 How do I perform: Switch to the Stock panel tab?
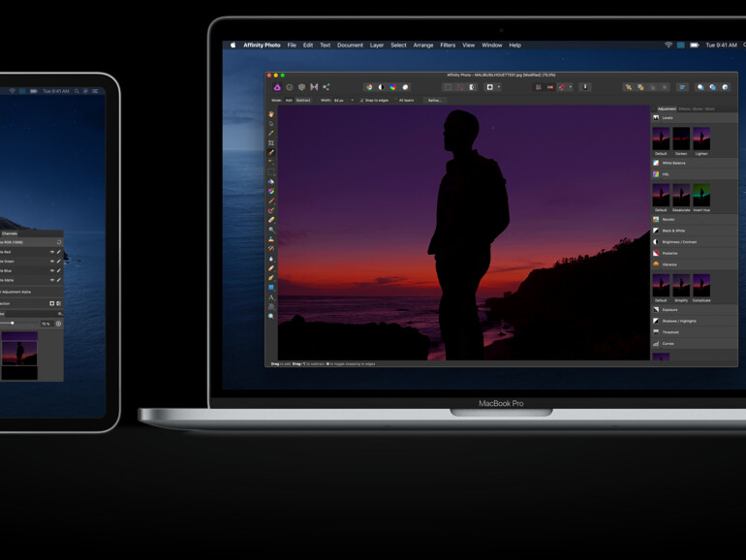click(710, 109)
